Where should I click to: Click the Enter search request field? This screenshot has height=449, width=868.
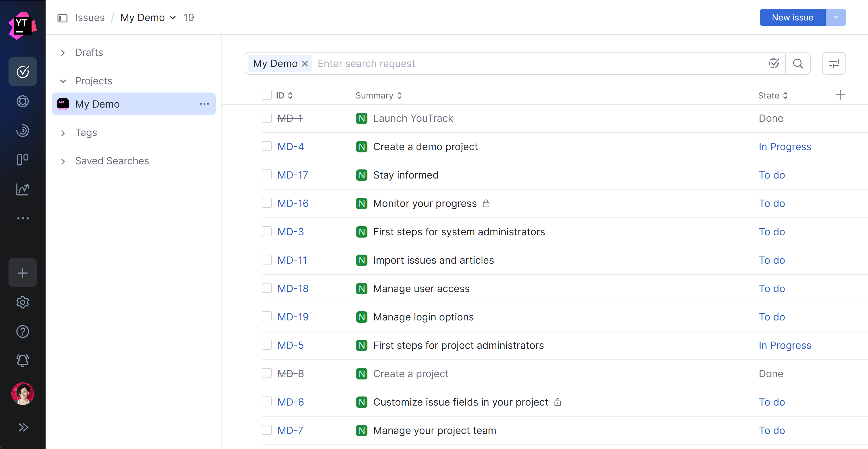tap(367, 63)
